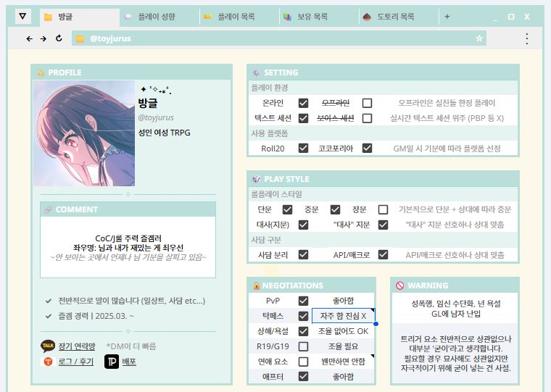Toggle the 텍스트 세션 checkbox
This screenshot has height=392, width=551.
pyautogui.click(x=303, y=118)
